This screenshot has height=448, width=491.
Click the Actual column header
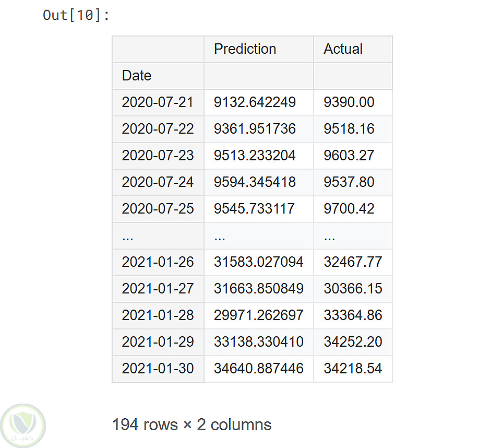pyautogui.click(x=343, y=49)
